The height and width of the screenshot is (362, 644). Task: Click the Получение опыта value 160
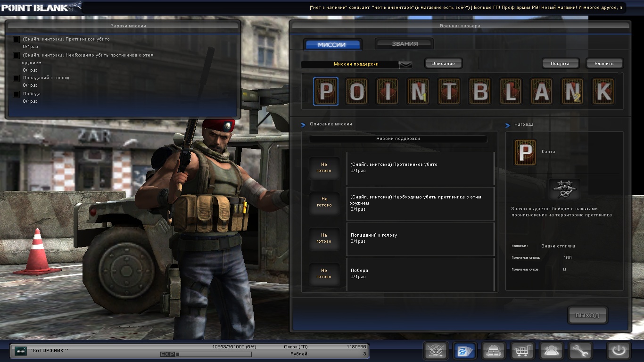tap(568, 258)
